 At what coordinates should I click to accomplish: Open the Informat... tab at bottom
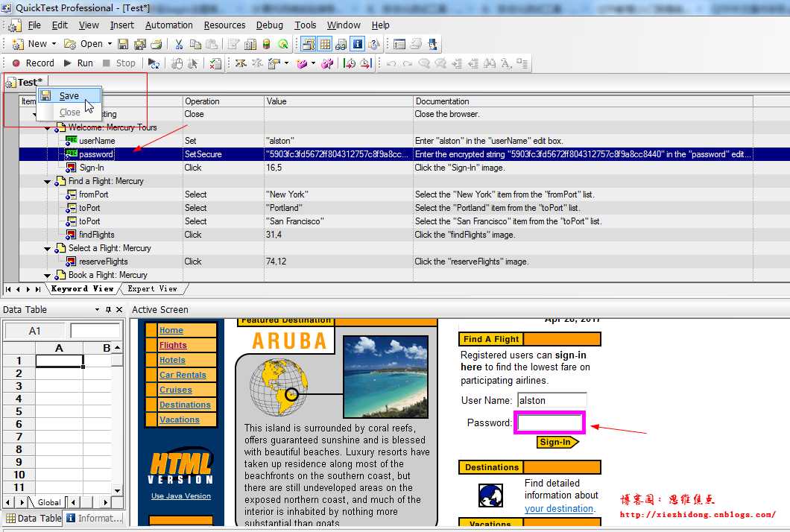[94, 518]
